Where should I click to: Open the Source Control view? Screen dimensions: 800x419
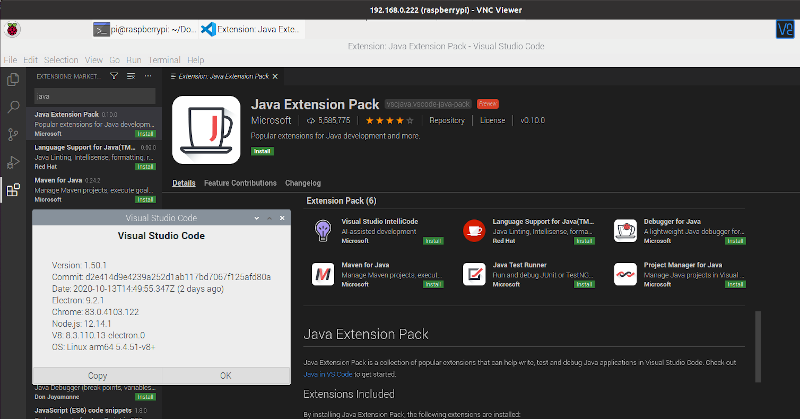click(x=13, y=134)
